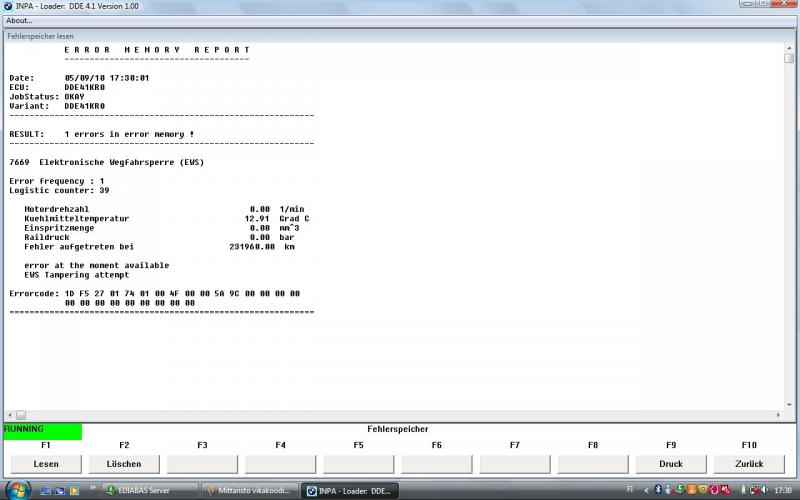Click the media player quick launch icon
This screenshot has height=500, width=800.
click(x=74, y=491)
